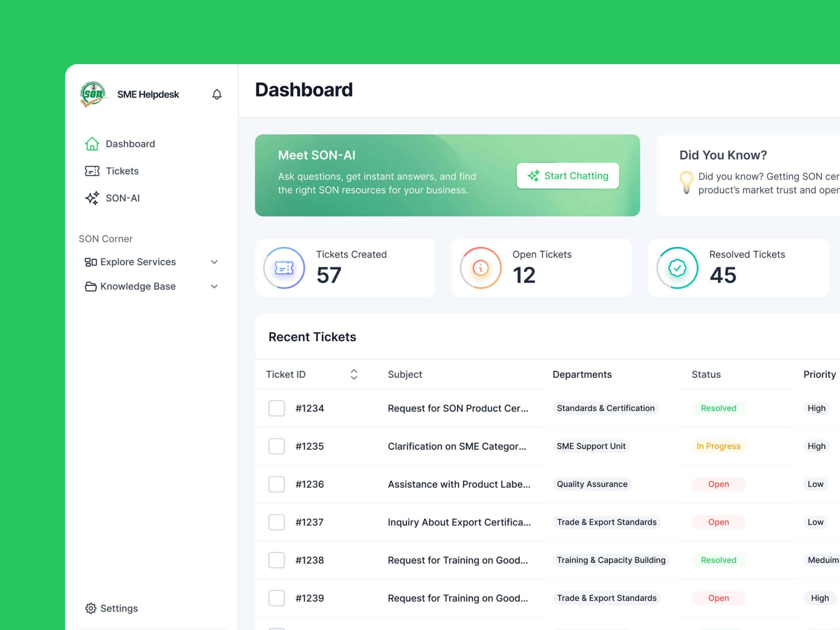
Task: Click the SON-AI sparkle icon in sidebar
Action: [92, 198]
